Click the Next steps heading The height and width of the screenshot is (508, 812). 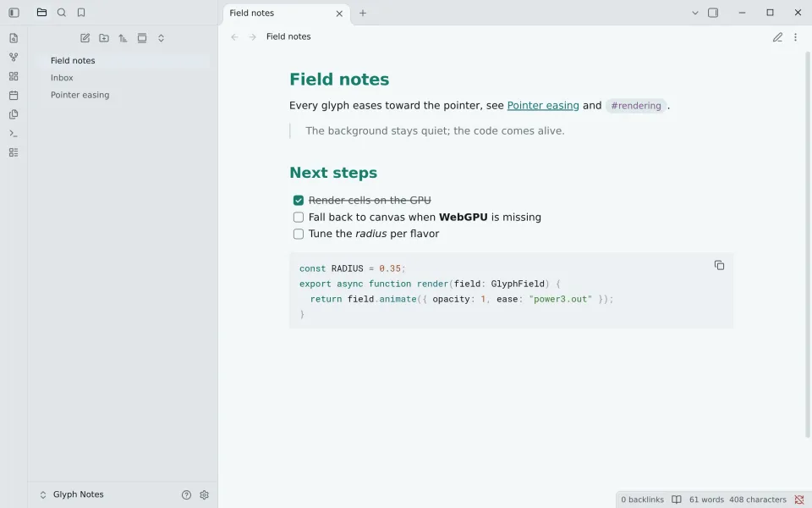click(333, 173)
